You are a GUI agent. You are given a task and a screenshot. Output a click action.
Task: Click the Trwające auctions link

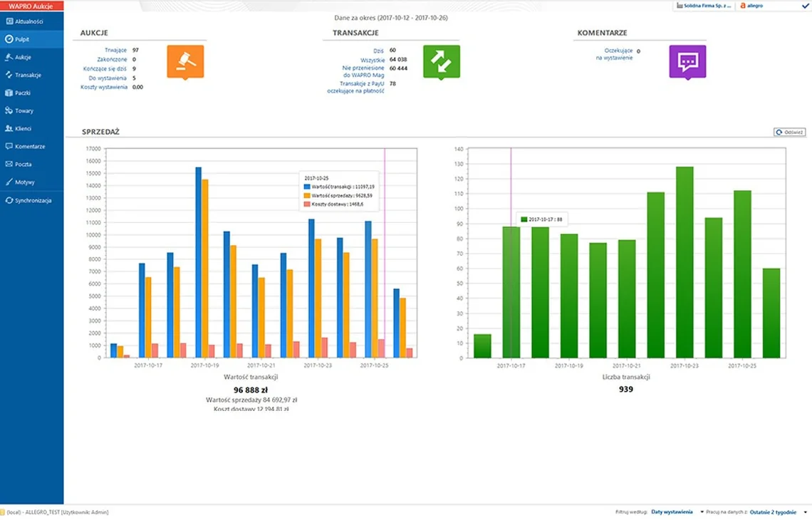coord(115,51)
